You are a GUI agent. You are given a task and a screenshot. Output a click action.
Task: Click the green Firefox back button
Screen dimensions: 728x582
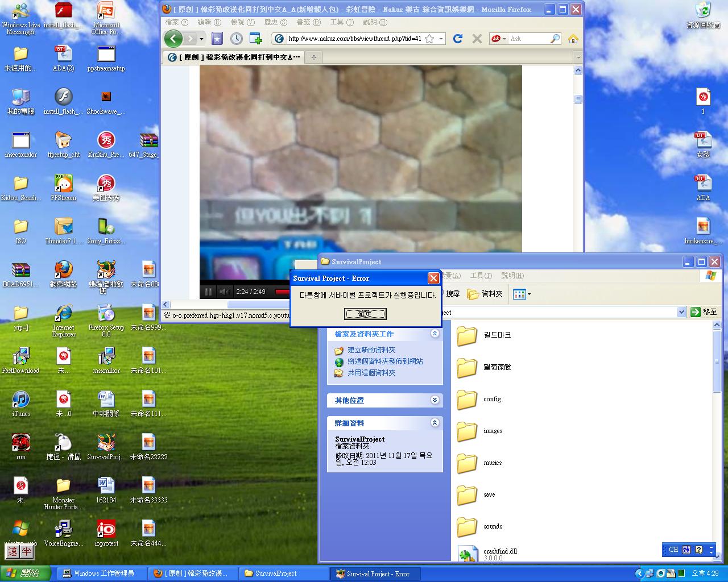(x=173, y=39)
